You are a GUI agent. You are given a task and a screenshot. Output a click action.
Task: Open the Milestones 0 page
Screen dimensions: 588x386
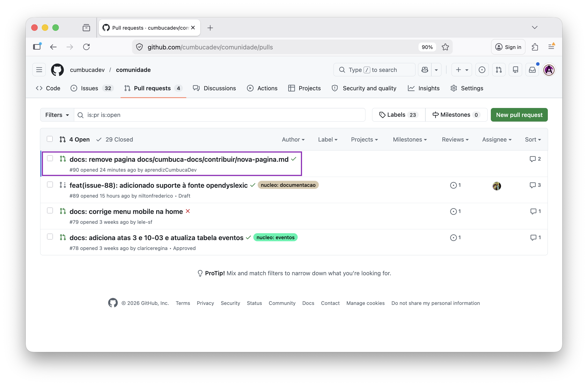click(x=456, y=115)
